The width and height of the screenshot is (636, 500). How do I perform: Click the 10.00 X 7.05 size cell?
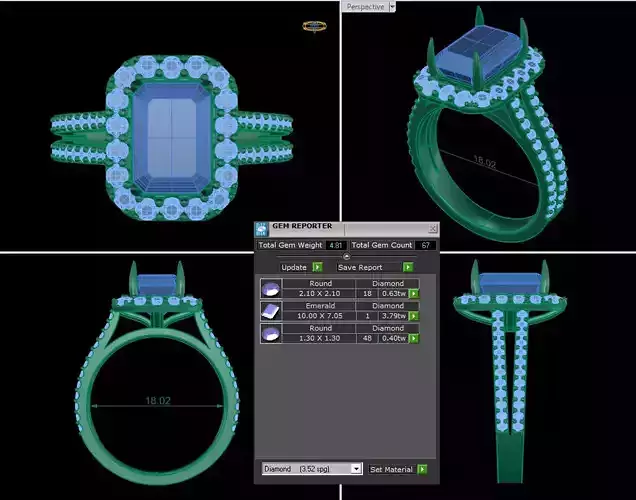tap(320, 316)
